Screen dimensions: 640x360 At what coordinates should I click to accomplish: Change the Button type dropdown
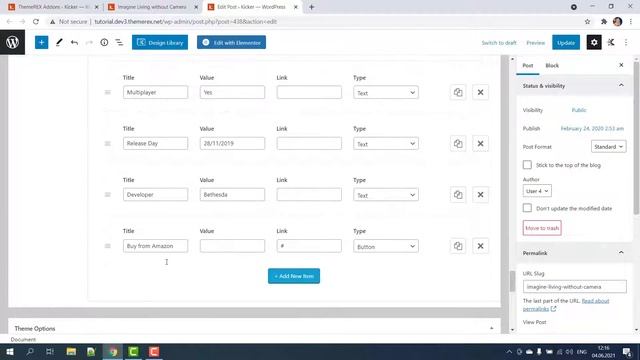386,246
